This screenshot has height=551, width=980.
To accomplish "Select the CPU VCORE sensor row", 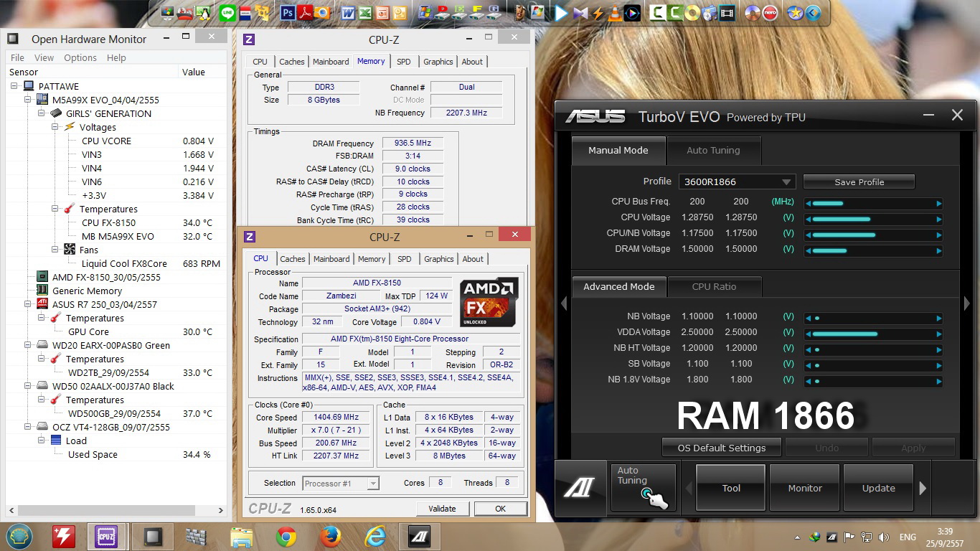I will click(x=117, y=141).
